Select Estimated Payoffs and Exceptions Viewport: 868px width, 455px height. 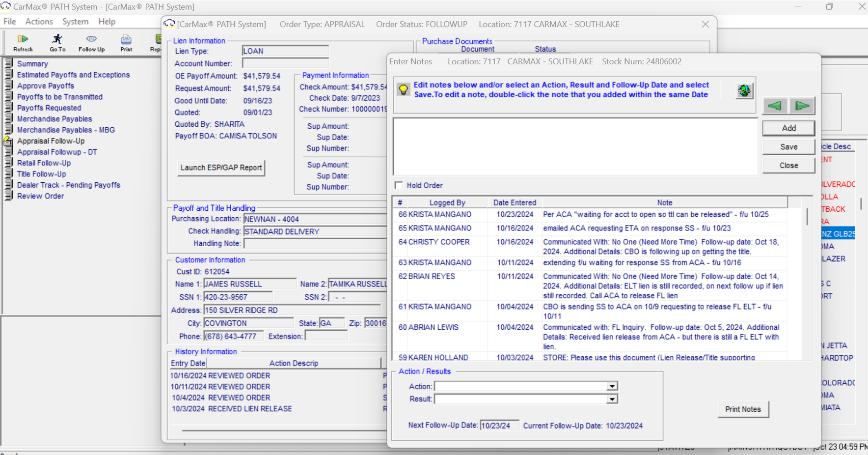73,75
